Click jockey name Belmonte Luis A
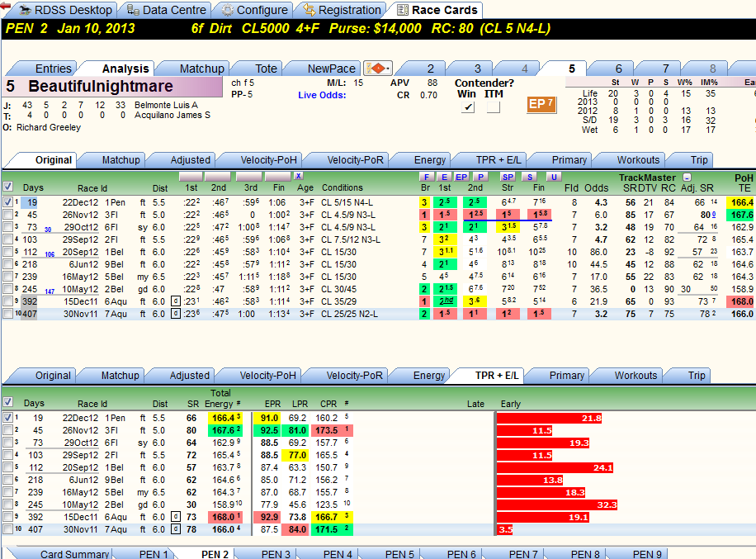 click(x=167, y=105)
